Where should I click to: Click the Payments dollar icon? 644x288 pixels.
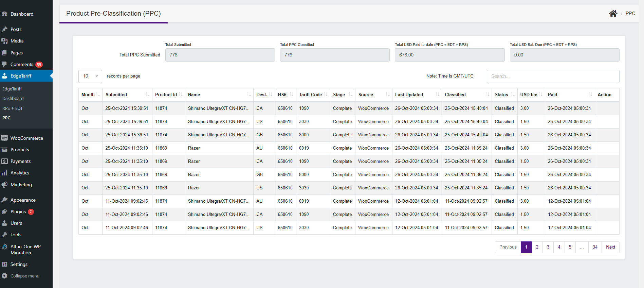pos(4,161)
